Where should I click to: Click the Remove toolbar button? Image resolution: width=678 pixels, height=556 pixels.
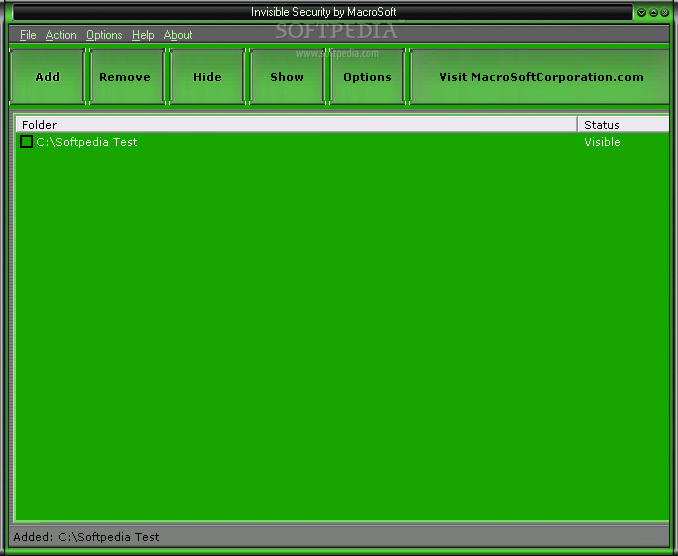point(127,77)
